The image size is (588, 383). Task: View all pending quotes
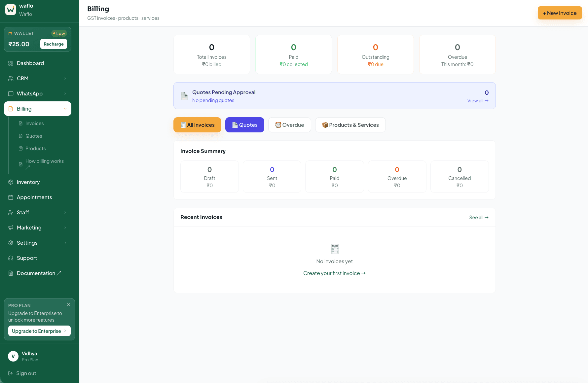coord(478,100)
